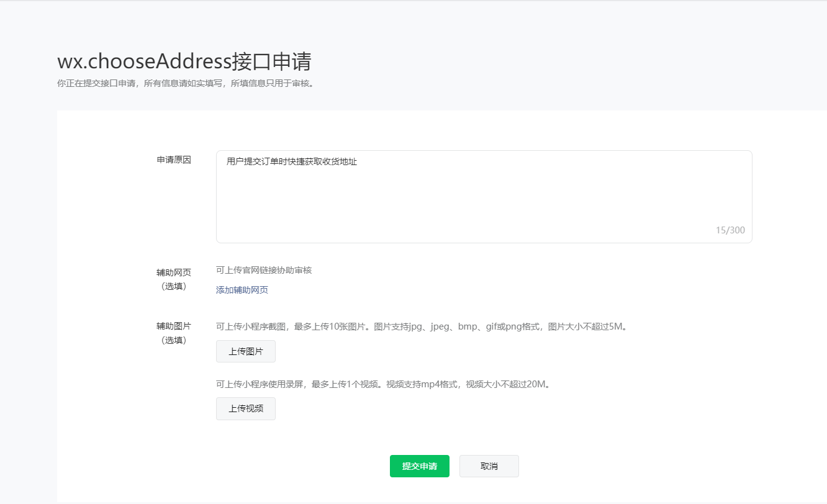Submit the form with 提交申请
Viewport: 827px width, 504px height.
click(420, 466)
